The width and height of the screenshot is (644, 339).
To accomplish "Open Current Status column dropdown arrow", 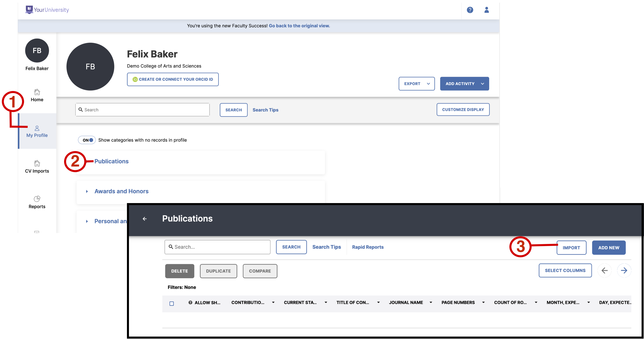I will tap(326, 302).
